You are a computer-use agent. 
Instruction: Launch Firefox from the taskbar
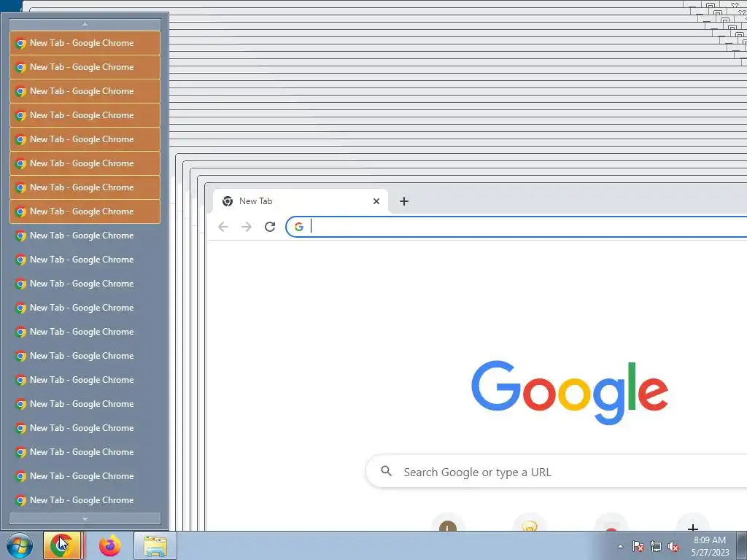point(110,545)
